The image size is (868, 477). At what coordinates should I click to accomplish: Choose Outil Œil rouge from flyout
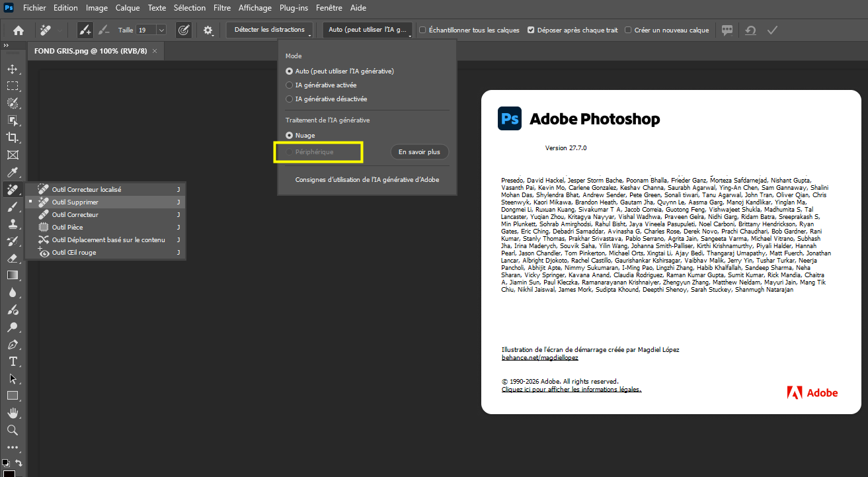[106, 252]
